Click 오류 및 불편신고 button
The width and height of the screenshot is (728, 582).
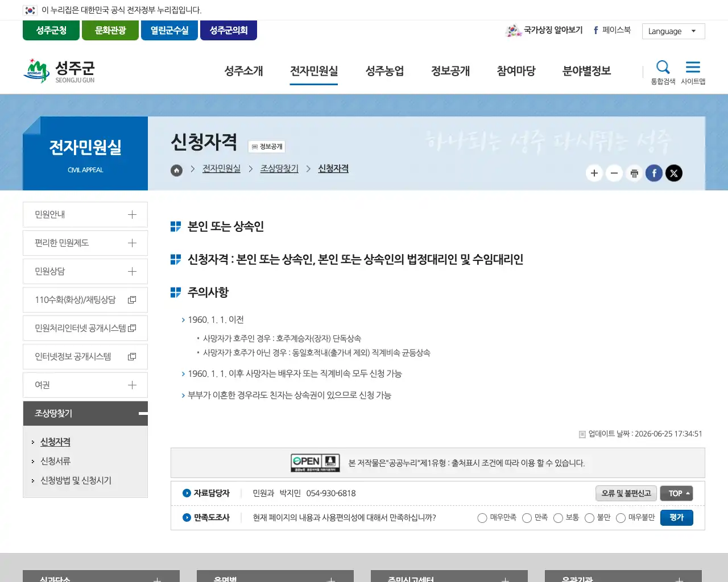(626, 493)
